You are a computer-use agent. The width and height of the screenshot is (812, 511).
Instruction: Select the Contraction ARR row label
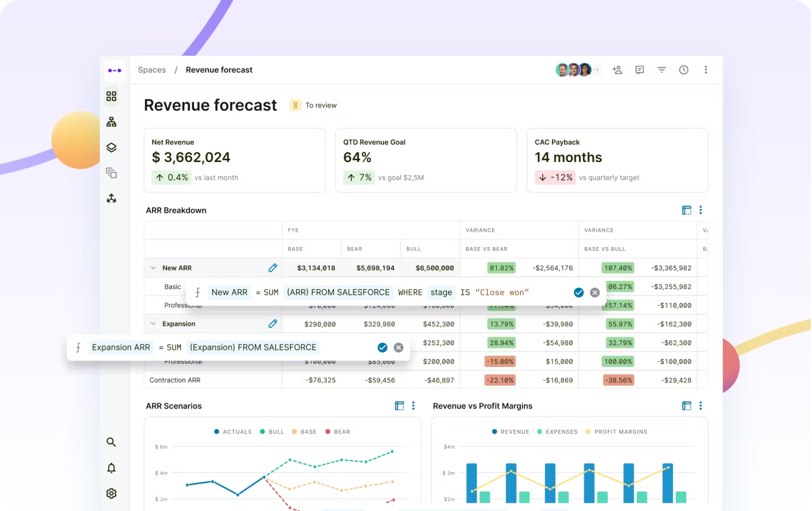(x=174, y=380)
